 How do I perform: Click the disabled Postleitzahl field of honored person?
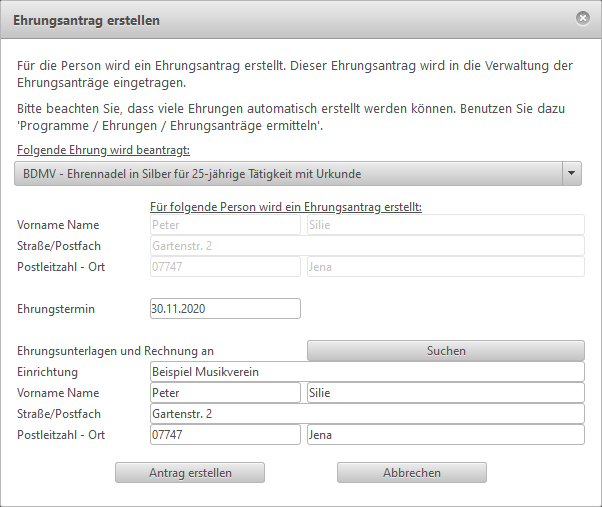tap(225, 267)
